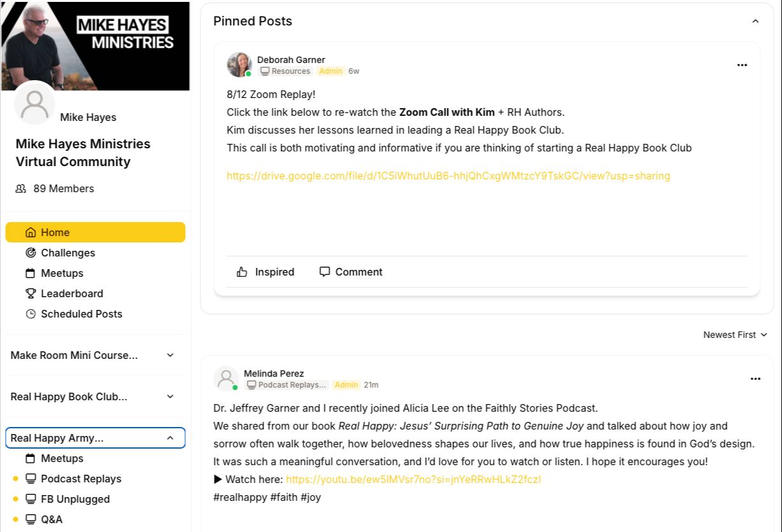Select Home in the sidebar menu
Image resolution: width=782 pixels, height=532 pixels.
95,232
